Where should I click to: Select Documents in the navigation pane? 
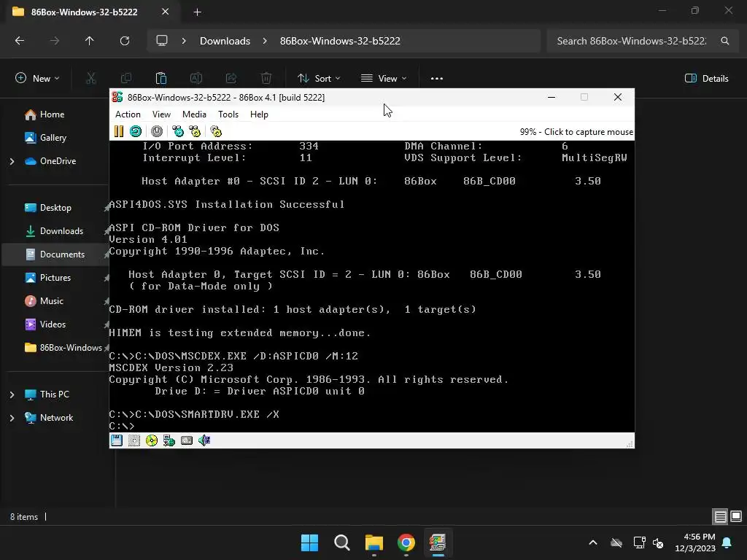[62, 254]
